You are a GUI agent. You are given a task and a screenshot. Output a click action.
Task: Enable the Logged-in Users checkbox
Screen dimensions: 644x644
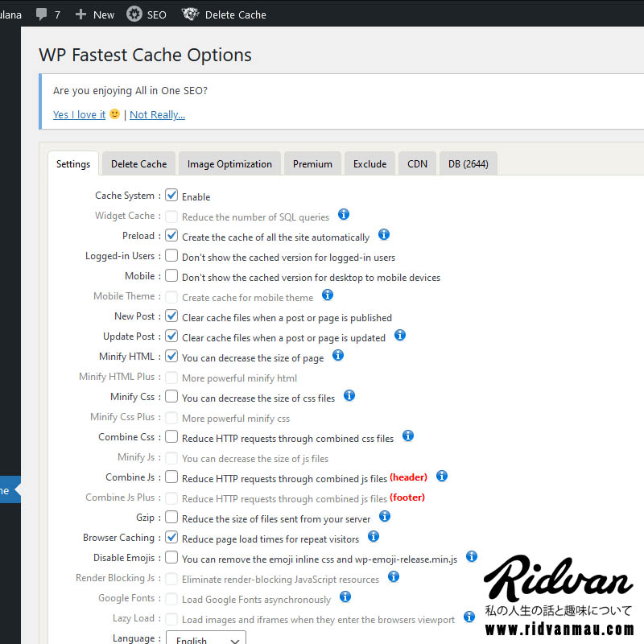tap(171, 255)
